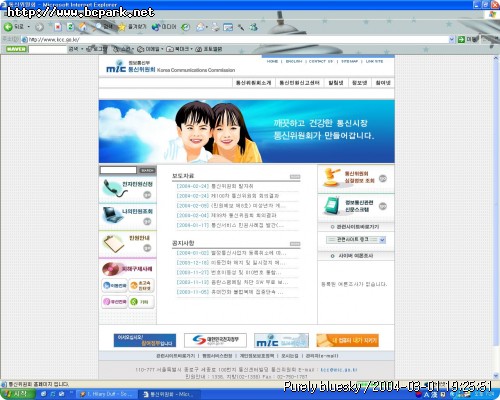The image size is (500, 400).
Task: Click the Refresh page icon
Action: click(70, 27)
